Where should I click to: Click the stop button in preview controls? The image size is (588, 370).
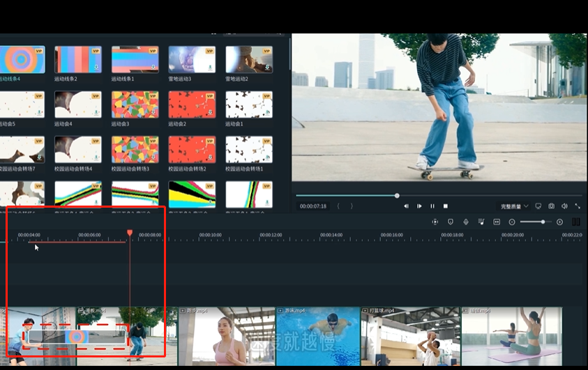pos(446,206)
